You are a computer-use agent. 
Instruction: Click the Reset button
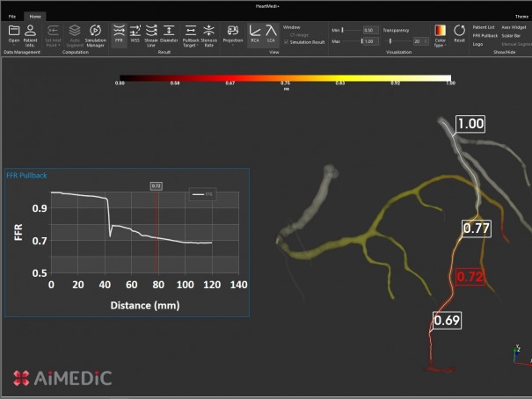tap(459, 33)
